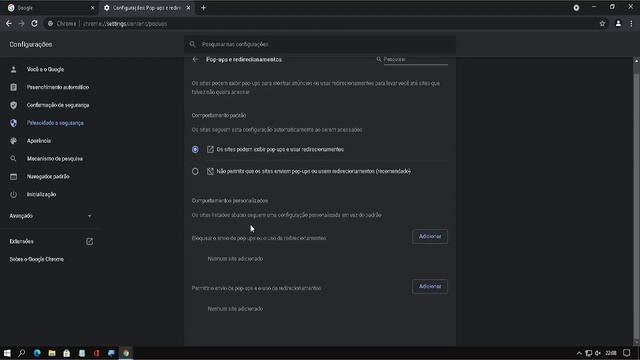Screen dimensions: 640x360
Task: Expand the Avançado section
Action: 50,216
